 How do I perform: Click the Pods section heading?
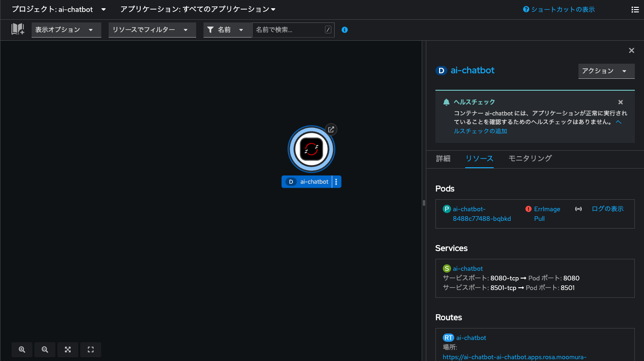pyautogui.click(x=445, y=189)
